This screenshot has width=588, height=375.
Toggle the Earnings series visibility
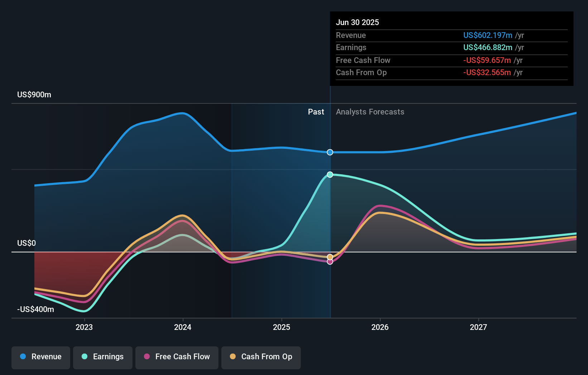coord(102,357)
